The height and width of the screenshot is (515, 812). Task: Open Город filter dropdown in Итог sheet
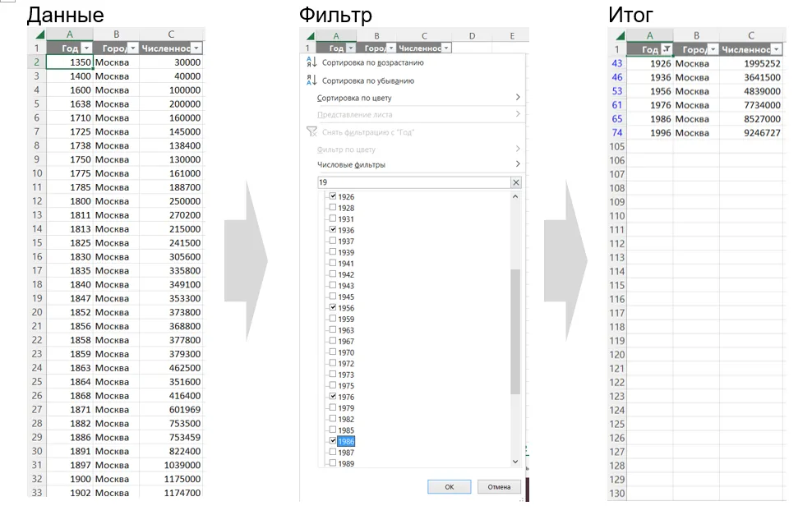pos(713,49)
